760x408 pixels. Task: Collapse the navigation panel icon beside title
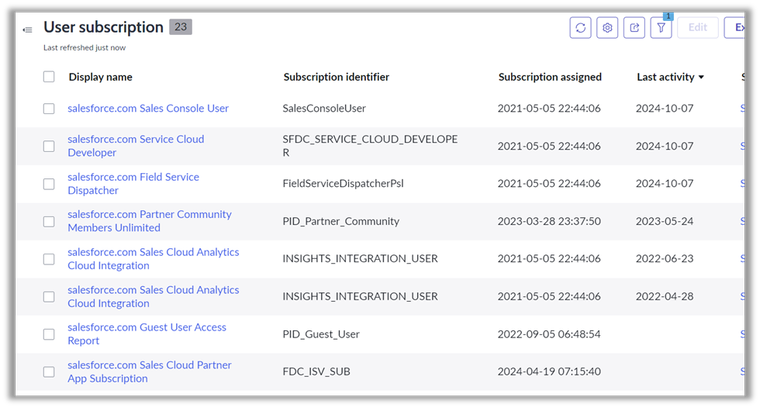click(x=28, y=30)
